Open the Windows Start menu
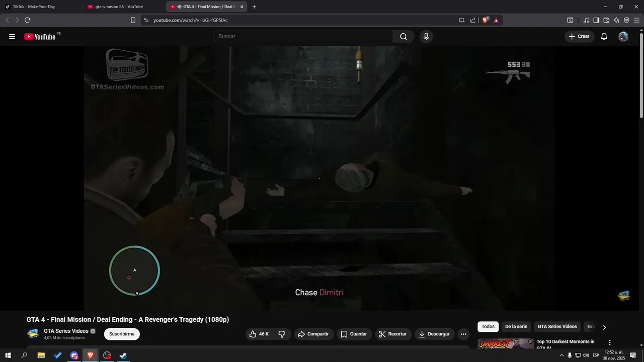 pos(8,355)
